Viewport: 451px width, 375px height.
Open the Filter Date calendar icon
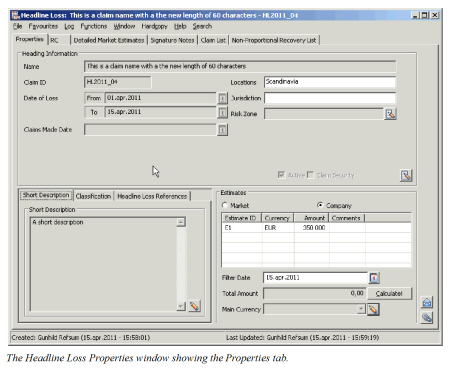coord(374,278)
